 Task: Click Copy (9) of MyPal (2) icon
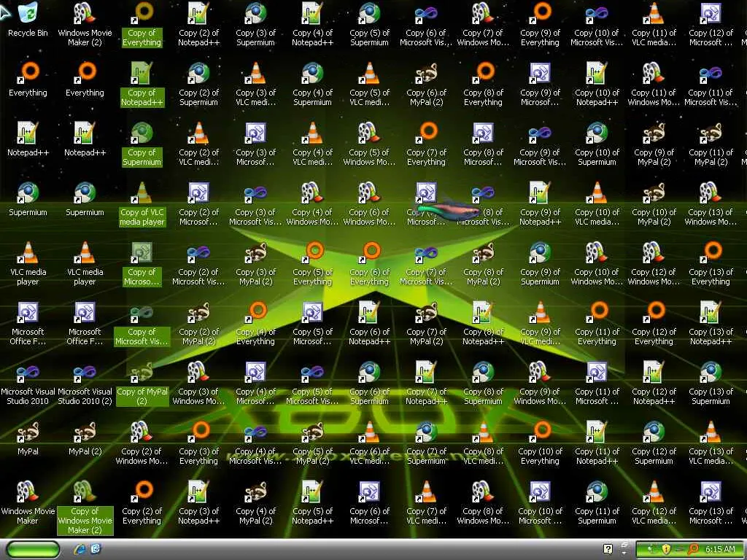[654, 145]
